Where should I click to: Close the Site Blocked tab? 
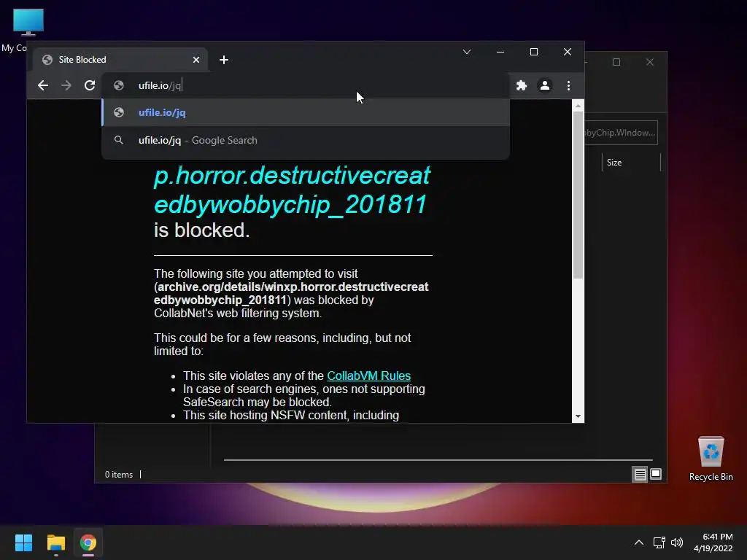tap(196, 60)
